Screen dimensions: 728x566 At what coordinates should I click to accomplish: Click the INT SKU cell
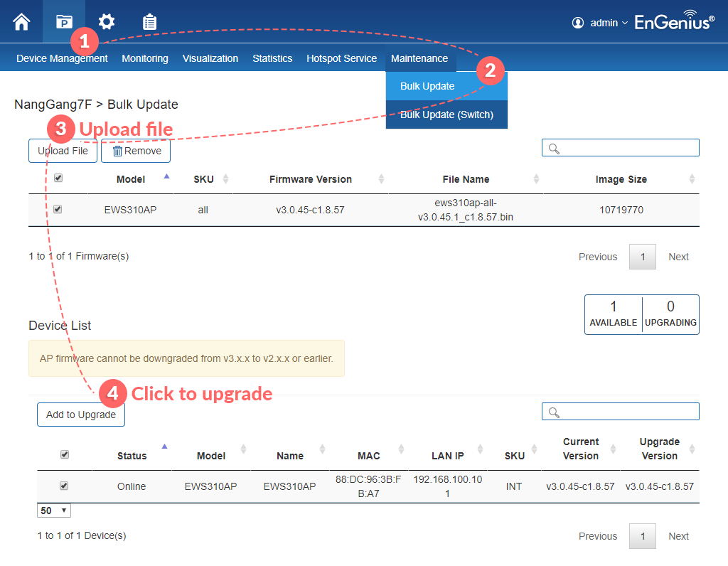[x=514, y=486]
